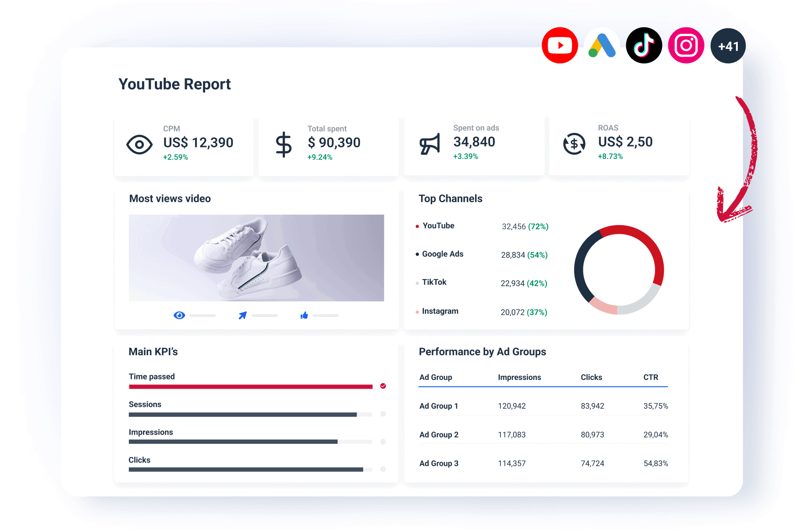
Task: Sort by the CTR column header
Action: click(x=651, y=377)
